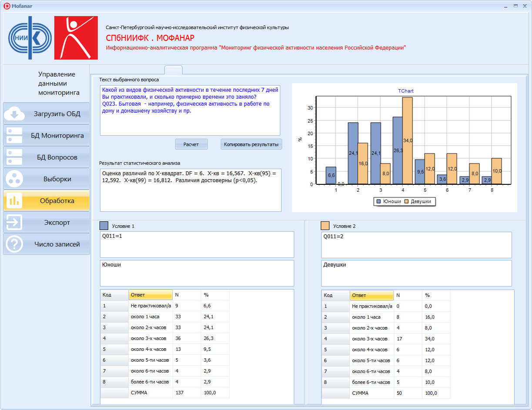Click the database icon beside БД Вопросов
This screenshot has width=532, height=410.
(14, 157)
